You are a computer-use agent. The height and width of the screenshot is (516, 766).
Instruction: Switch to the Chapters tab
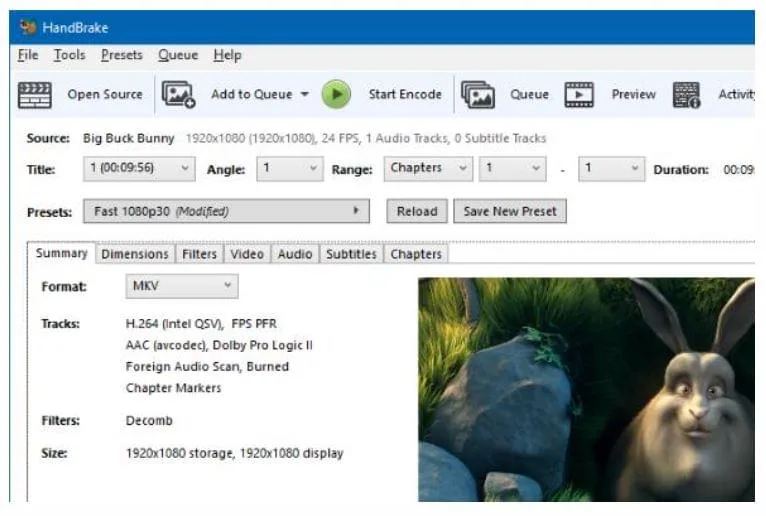(x=416, y=254)
